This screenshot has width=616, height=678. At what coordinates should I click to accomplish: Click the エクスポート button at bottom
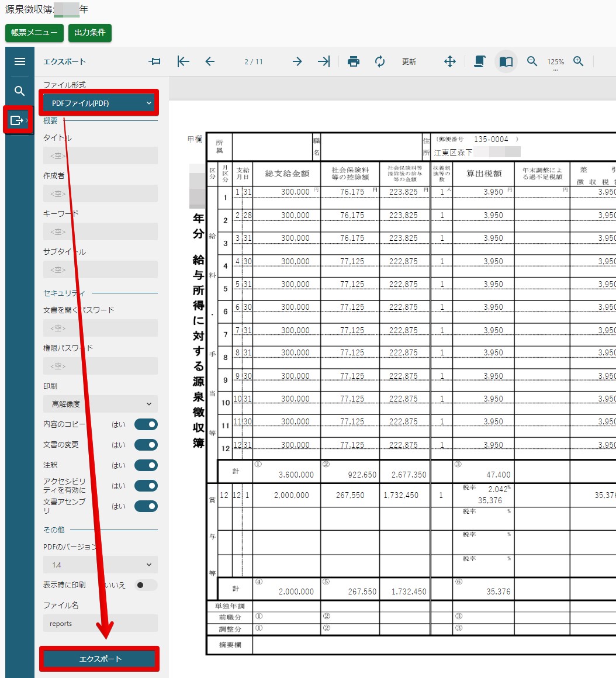point(100,659)
